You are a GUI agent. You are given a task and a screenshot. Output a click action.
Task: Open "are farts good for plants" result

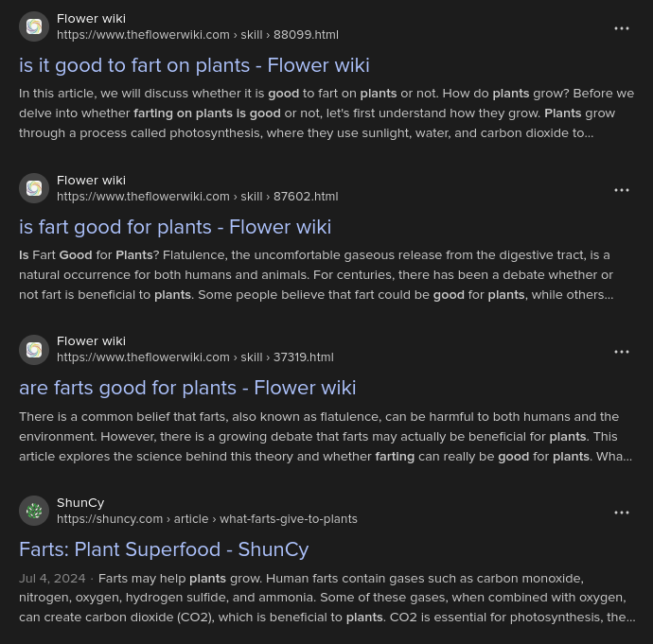[x=187, y=388]
